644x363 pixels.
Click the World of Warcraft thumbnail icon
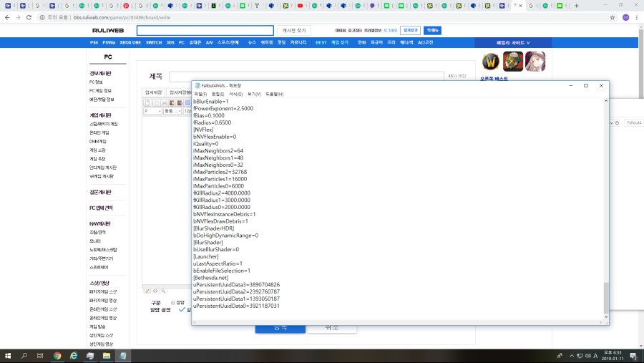tap(490, 62)
